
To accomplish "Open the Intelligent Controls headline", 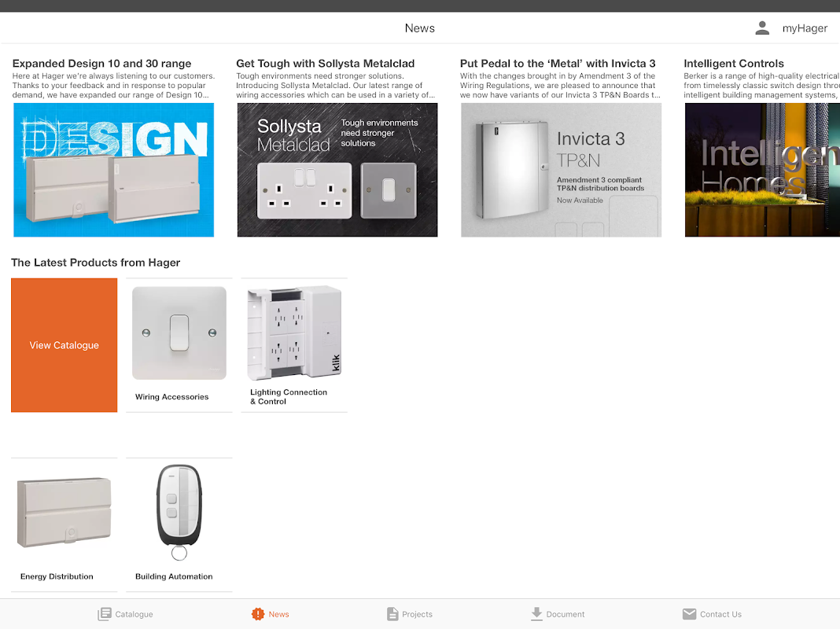I will point(733,63).
